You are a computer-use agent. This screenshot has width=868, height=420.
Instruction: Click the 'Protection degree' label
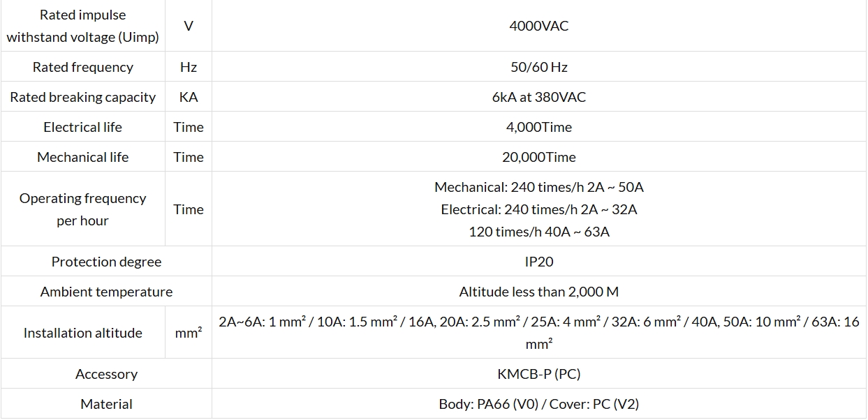(106, 262)
